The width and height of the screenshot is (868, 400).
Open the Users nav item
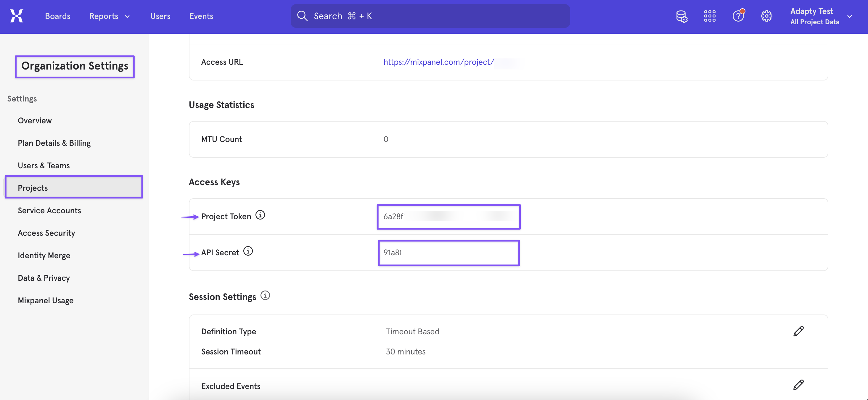(160, 16)
